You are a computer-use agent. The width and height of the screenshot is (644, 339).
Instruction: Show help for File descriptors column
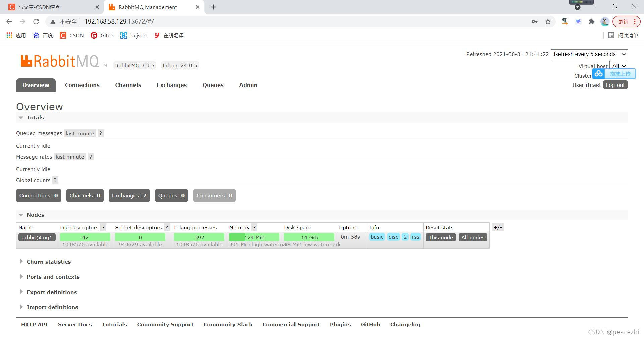point(103,227)
